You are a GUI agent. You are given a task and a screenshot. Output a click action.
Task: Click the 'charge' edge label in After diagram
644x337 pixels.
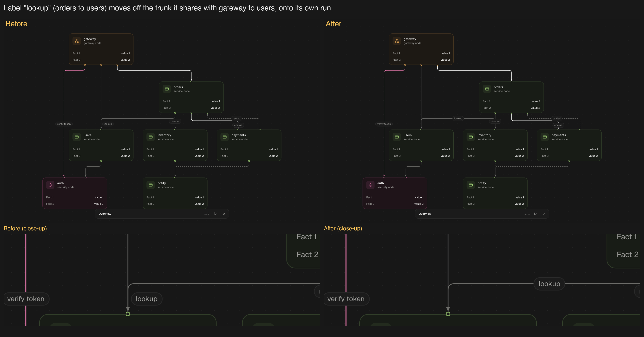tap(558, 125)
